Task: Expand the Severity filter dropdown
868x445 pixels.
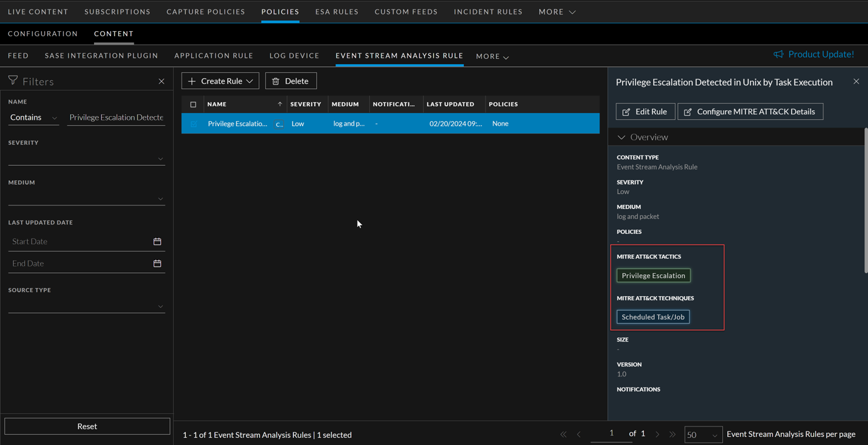Action: (87, 159)
